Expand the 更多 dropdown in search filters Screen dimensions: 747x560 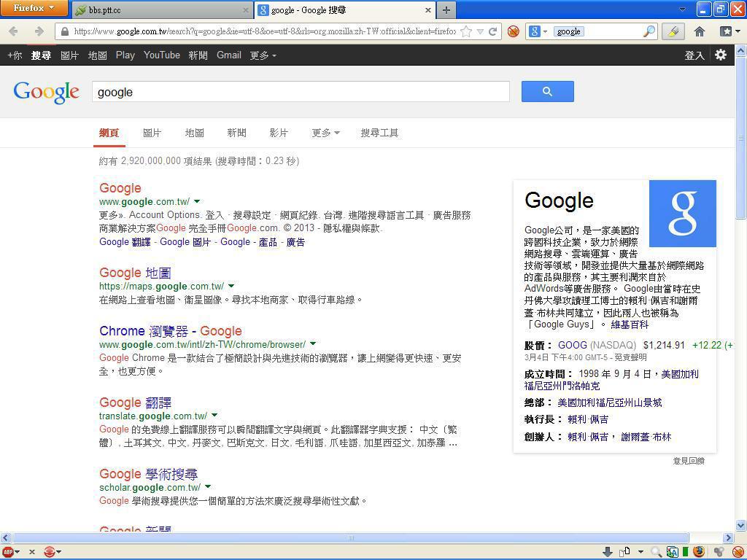(325, 133)
